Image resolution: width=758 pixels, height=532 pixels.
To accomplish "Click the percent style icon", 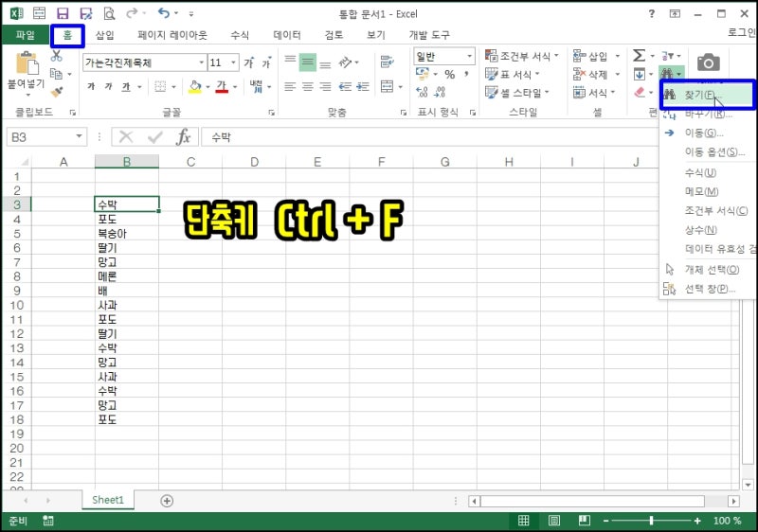I will [449, 75].
